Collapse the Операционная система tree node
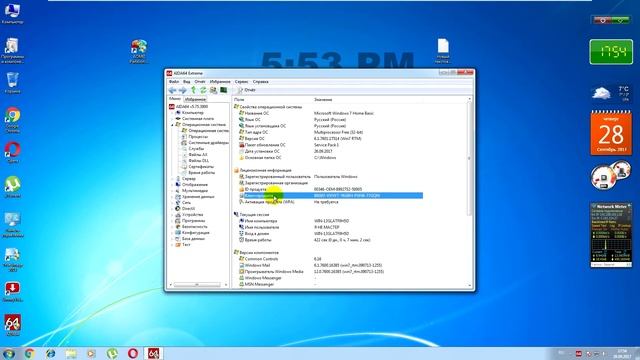640x360 pixels. 172,125
